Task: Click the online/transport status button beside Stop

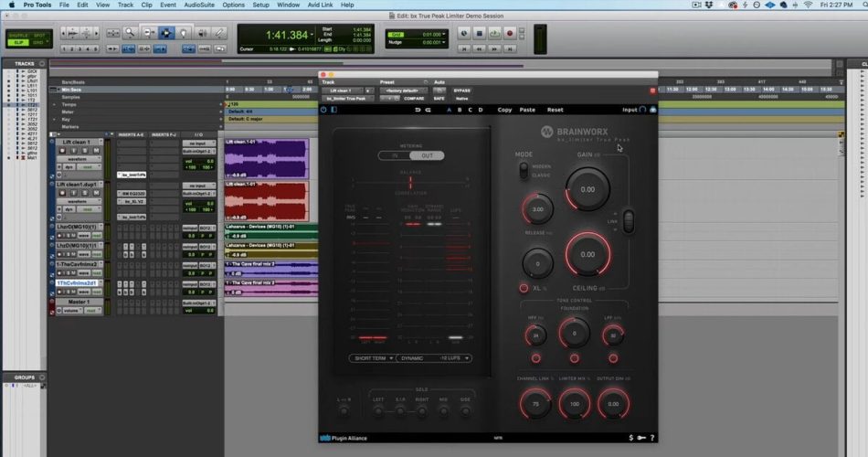Action: point(464,33)
